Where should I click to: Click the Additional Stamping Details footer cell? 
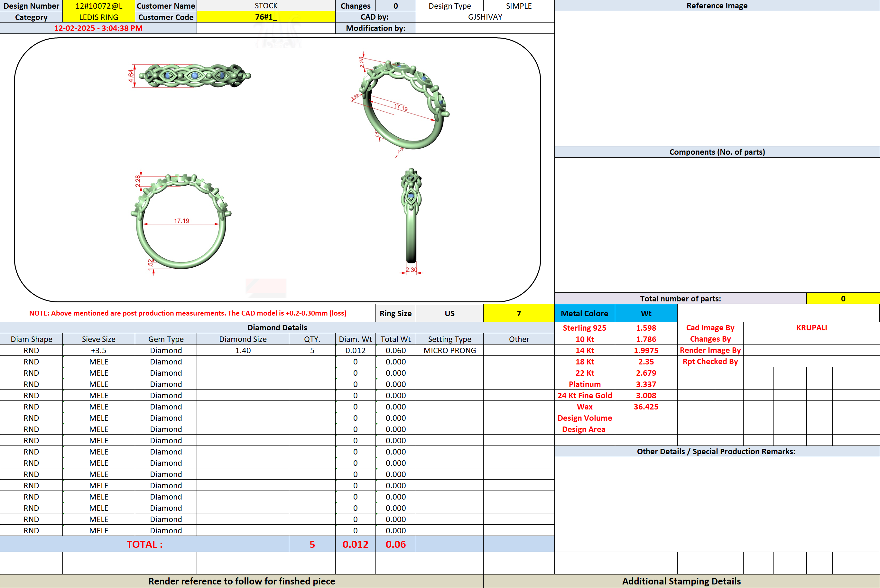(x=681, y=581)
